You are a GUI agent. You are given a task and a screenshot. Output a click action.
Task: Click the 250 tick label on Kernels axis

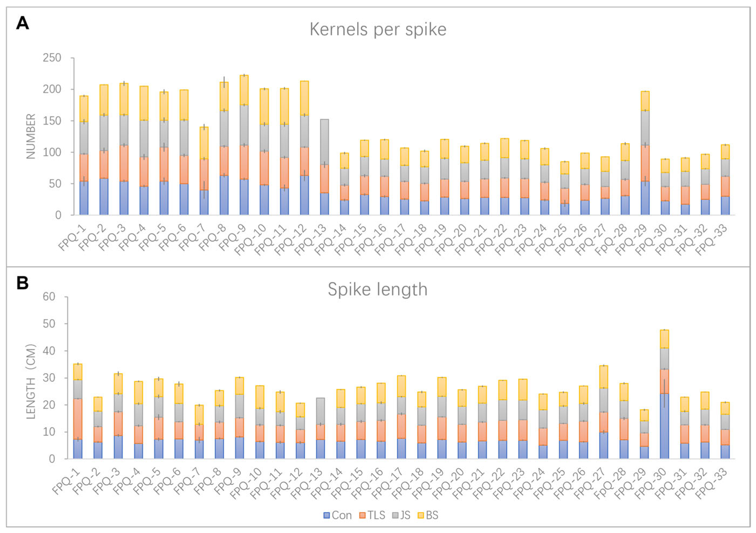[x=52, y=58]
